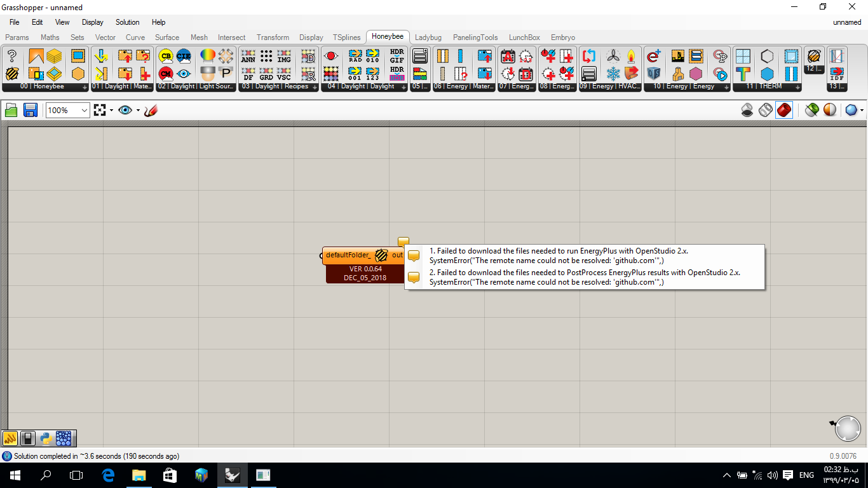Viewport: 868px width, 488px height.
Task: Click the rainbow-colored THERM T icon
Action: tap(743, 74)
